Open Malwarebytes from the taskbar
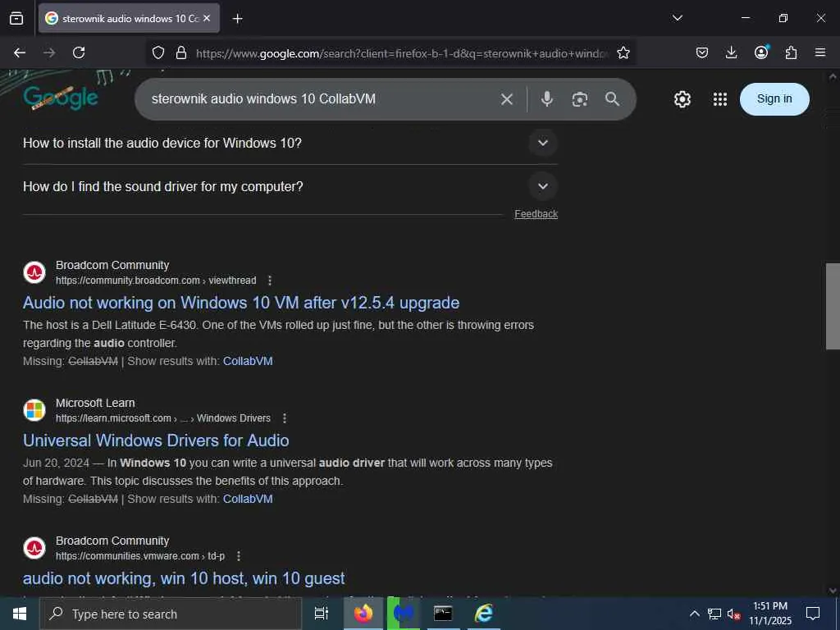 coord(404,614)
